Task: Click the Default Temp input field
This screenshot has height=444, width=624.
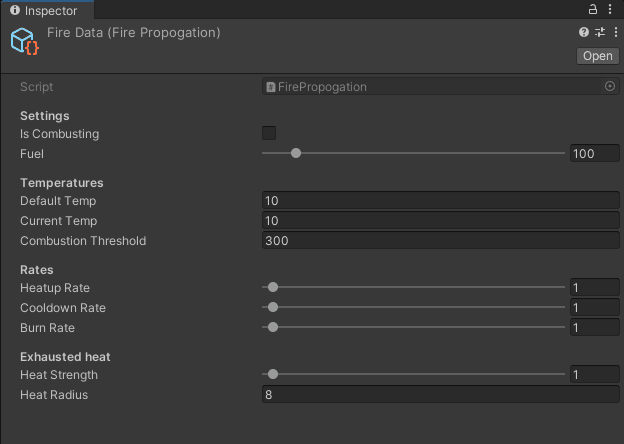Action: click(441, 201)
